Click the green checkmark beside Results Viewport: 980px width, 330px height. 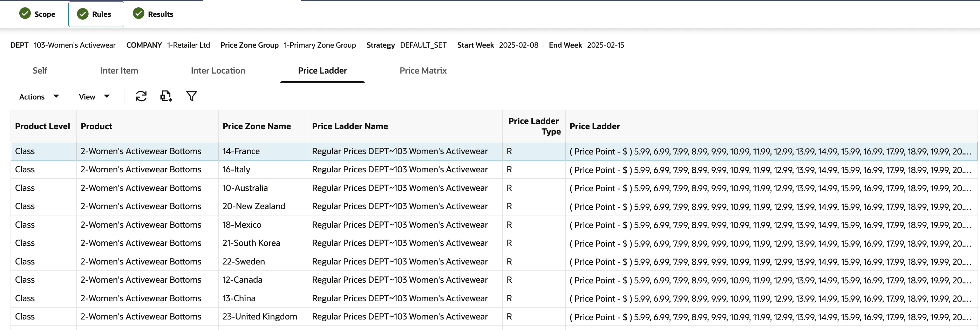pos(138,14)
